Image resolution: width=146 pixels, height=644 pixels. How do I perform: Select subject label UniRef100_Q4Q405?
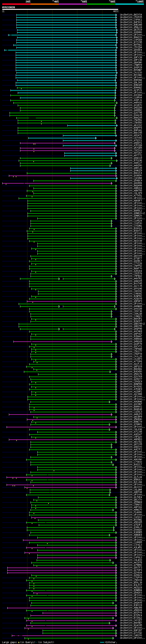[x=131, y=603]
